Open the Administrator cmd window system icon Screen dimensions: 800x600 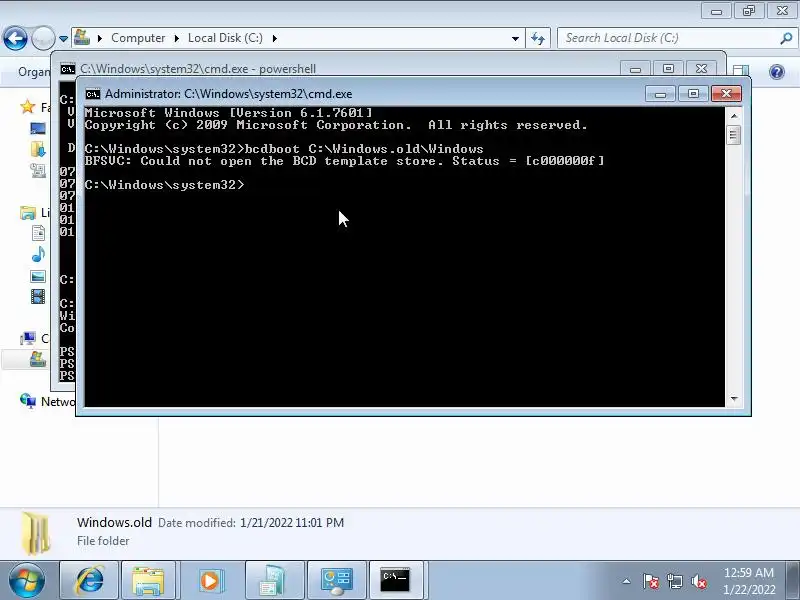point(93,94)
